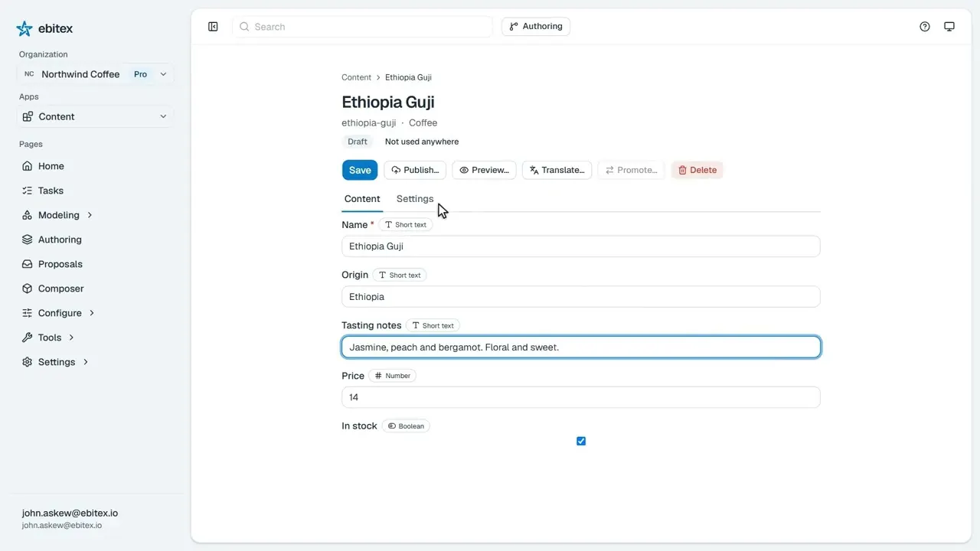Save the Ethiopia Guji entry
Screen dimensions: 980x551
360,170
